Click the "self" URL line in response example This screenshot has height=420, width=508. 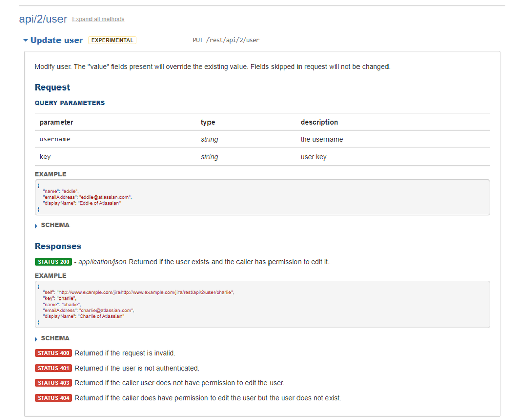click(x=138, y=293)
